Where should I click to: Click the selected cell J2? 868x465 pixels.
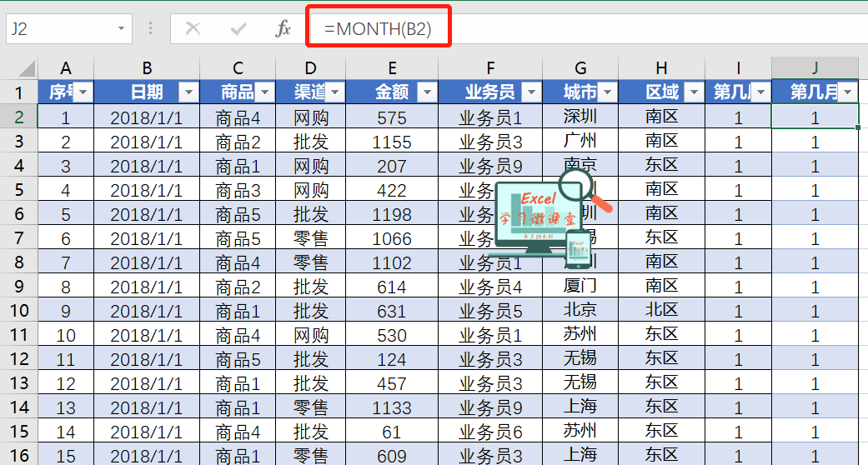(815, 117)
